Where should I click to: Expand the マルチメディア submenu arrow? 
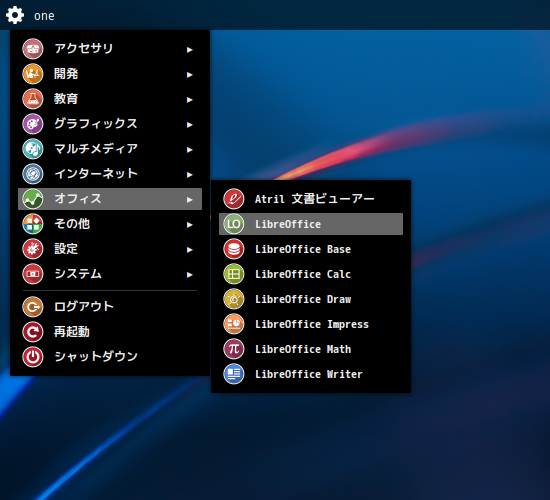point(190,150)
